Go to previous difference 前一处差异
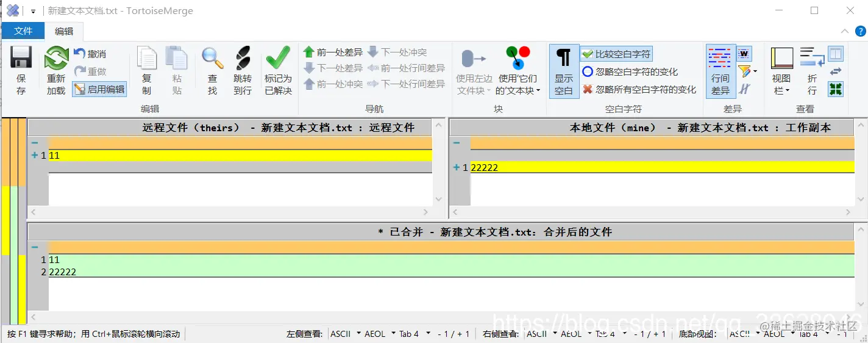 [x=333, y=52]
